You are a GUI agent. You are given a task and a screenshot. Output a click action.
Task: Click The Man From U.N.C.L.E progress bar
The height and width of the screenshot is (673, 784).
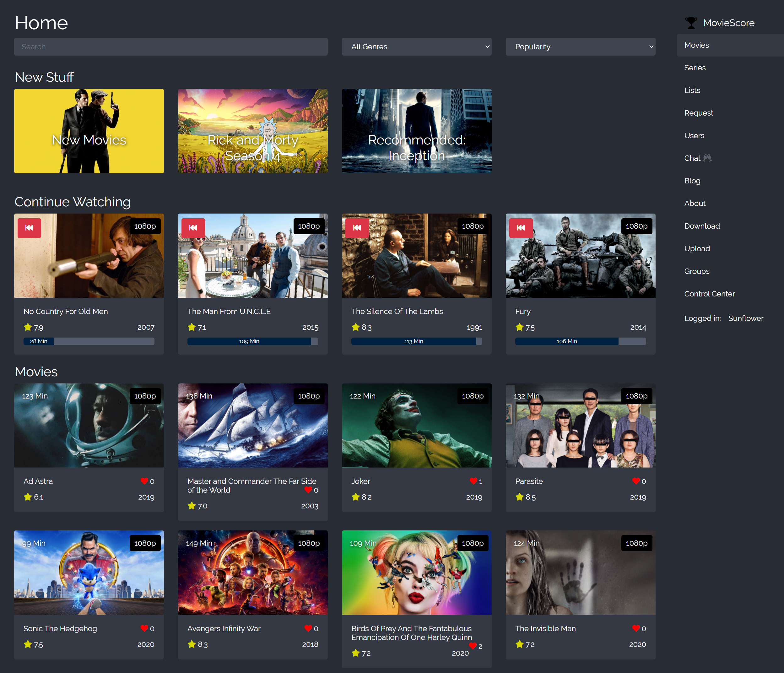(x=253, y=341)
